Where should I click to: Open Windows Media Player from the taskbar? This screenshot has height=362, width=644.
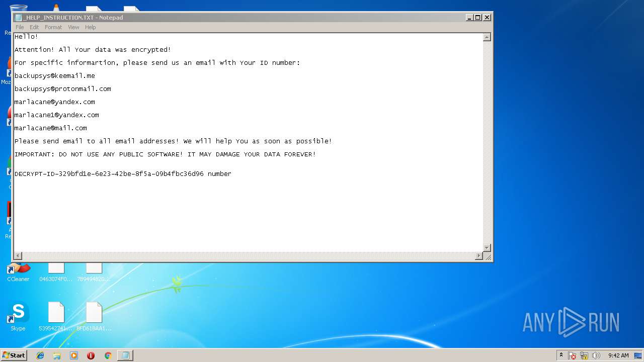pyautogui.click(x=74, y=355)
